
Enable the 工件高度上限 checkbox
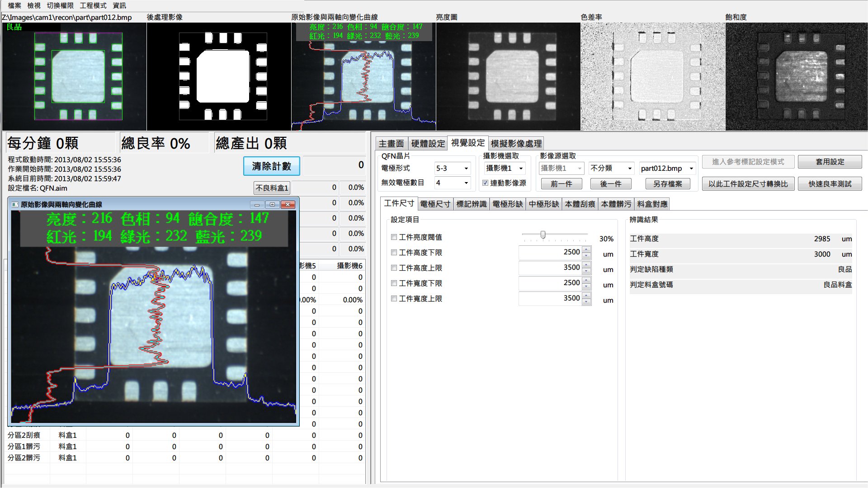pyautogui.click(x=394, y=267)
